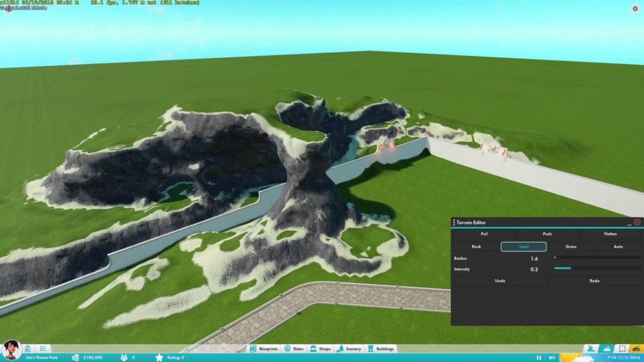Click the Flatten terrain button
This screenshot has width=644, height=362.
[610, 234]
